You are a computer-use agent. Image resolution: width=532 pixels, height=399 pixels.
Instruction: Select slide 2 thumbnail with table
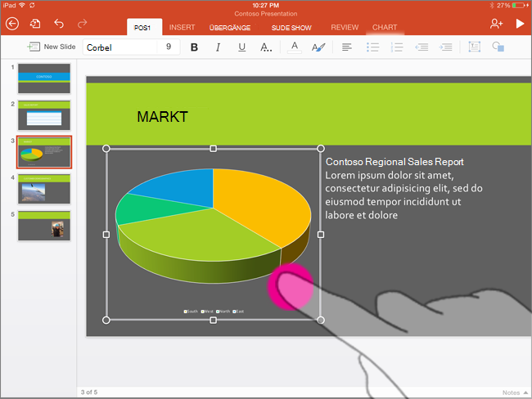pos(44,115)
